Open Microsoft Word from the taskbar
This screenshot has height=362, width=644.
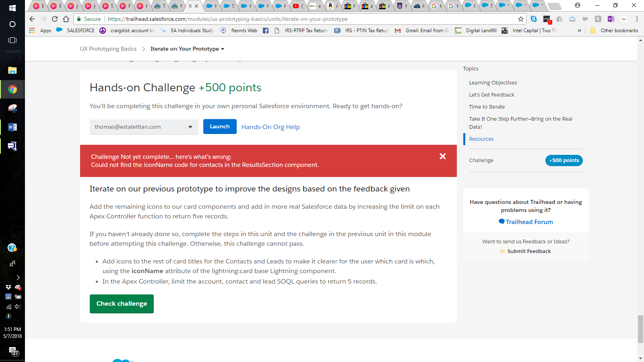point(12,127)
